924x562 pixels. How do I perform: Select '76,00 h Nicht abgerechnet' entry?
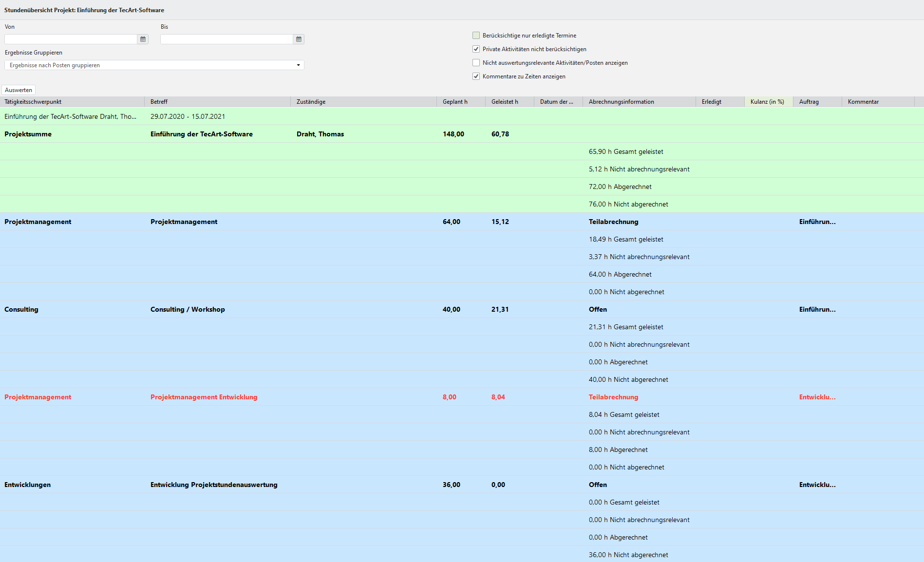point(628,204)
